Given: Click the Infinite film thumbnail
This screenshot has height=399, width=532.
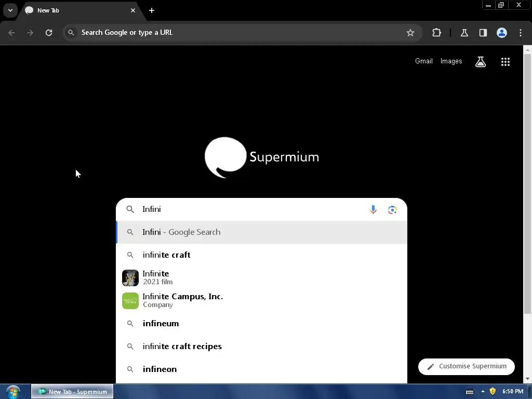Looking at the screenshot, I should click(130, 278).
